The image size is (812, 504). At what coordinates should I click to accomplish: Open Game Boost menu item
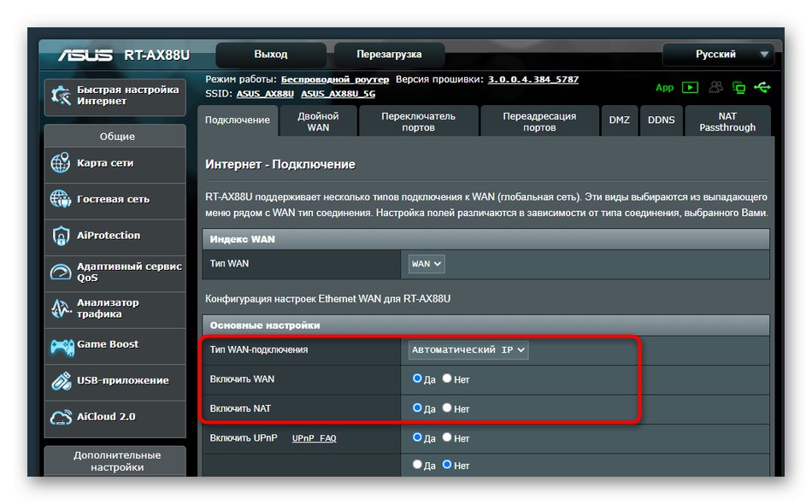[115, 344]
